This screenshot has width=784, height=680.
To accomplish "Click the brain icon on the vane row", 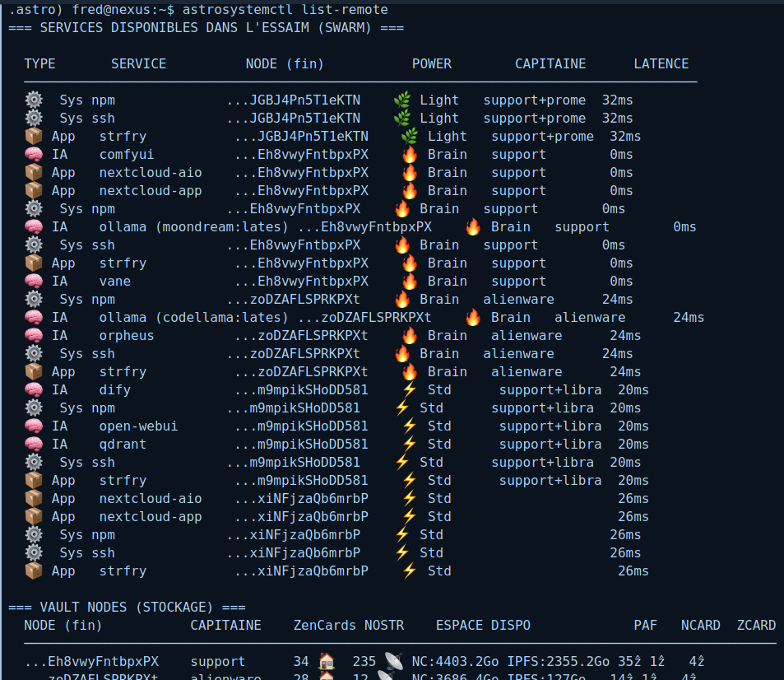I will pos(33,281).
